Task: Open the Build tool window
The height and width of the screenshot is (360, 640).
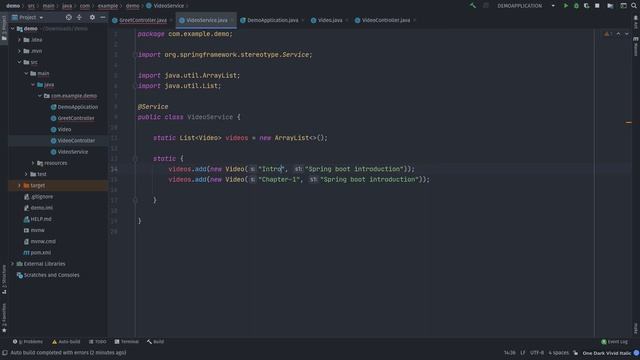Action: [156, 342]
